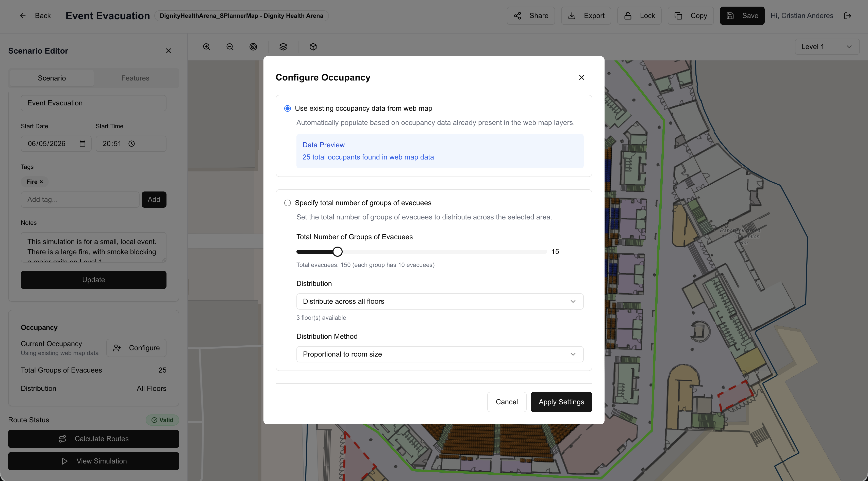Save the scenario
Screen dimensions: 868x481
pyautogui.click(x=742, y=15)
